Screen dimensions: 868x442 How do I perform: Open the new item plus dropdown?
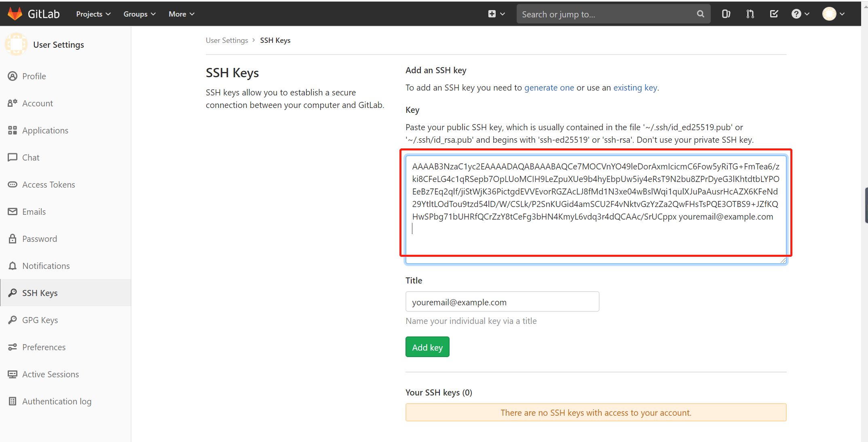496,14
